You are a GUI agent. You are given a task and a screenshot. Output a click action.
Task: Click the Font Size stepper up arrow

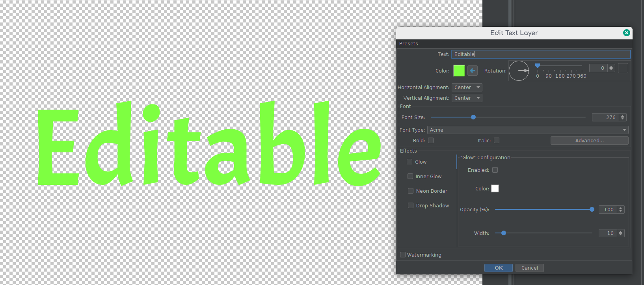[623, 116]
